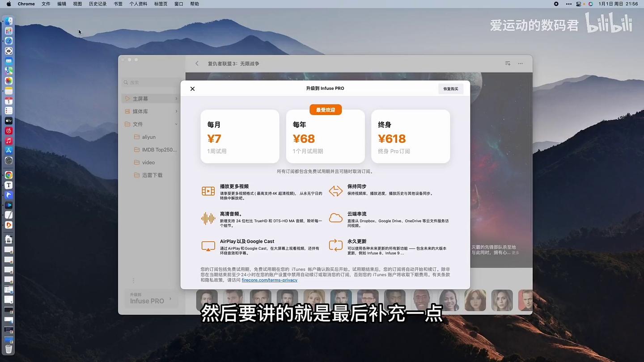This screenshot has width=644, height=362.
Task: Open the 视图 menu
Action: coord(77,4)
